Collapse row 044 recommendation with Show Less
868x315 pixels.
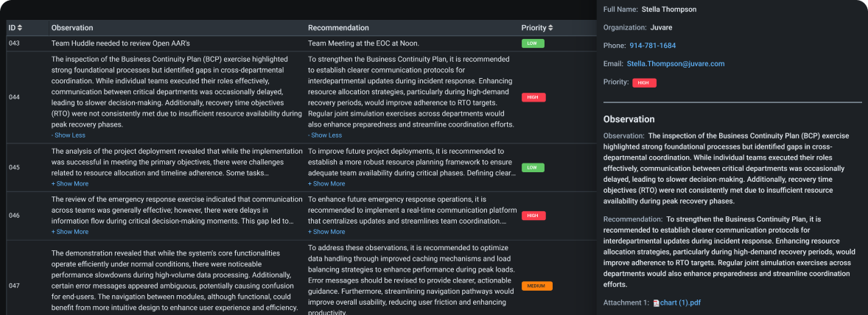tap(325, 135)
